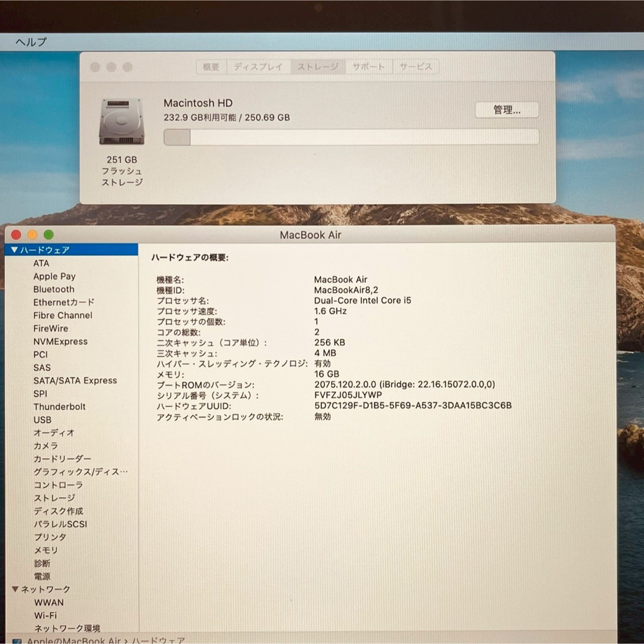Viewport: 644px width, 644px height.
Task: Click the Macintosh HD drive icon
Action: 122,122
